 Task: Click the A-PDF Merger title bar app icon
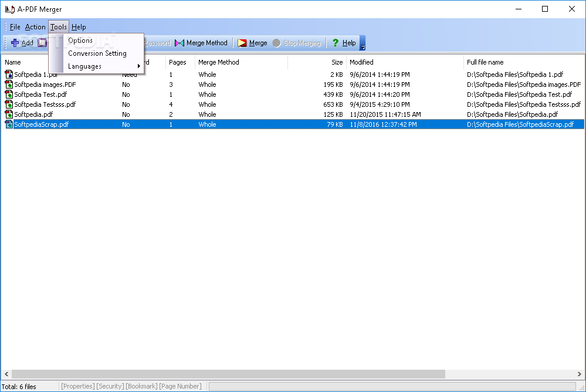coord(10,9)
